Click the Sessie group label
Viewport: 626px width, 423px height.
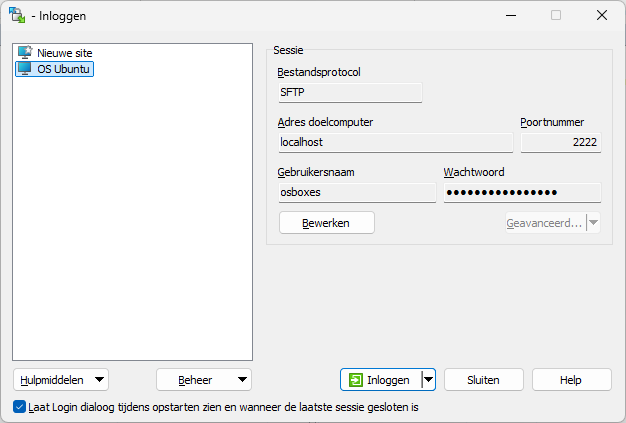(288, 50)
